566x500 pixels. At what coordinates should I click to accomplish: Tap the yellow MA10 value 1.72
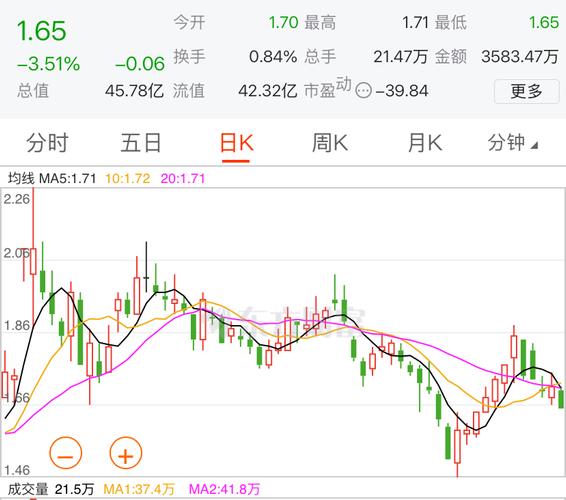pyautogui.click(x=127, y=178)
